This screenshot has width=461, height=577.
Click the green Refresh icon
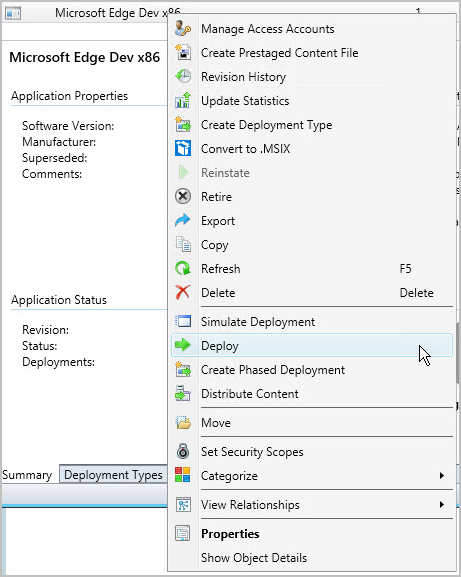(x=183, y=268)
